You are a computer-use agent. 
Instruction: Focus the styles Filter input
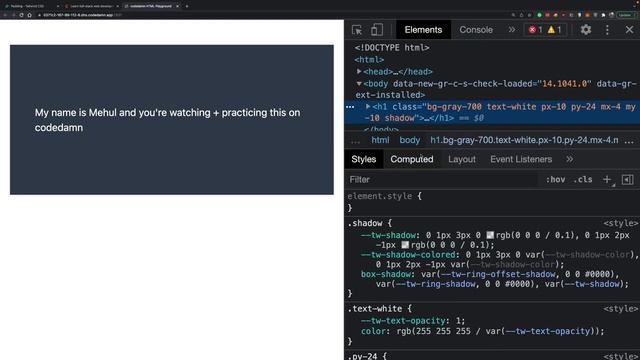click(443, 180)
